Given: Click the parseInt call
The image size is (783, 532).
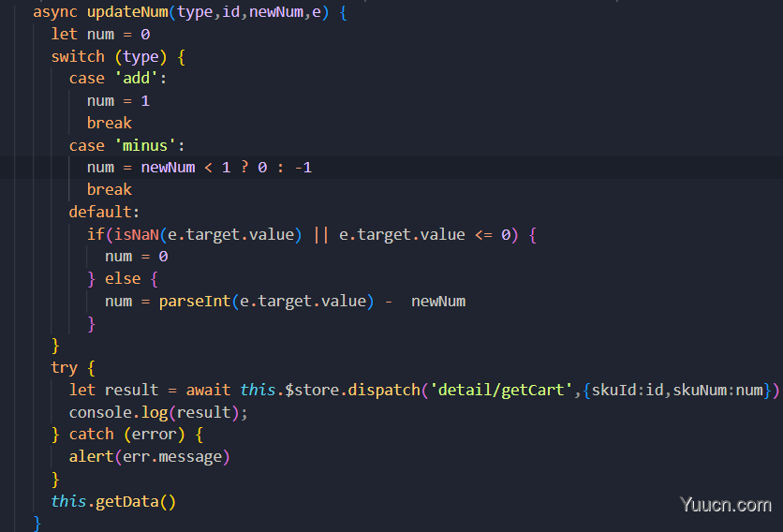Looking at the screenshot, I should tap(195, 302).
